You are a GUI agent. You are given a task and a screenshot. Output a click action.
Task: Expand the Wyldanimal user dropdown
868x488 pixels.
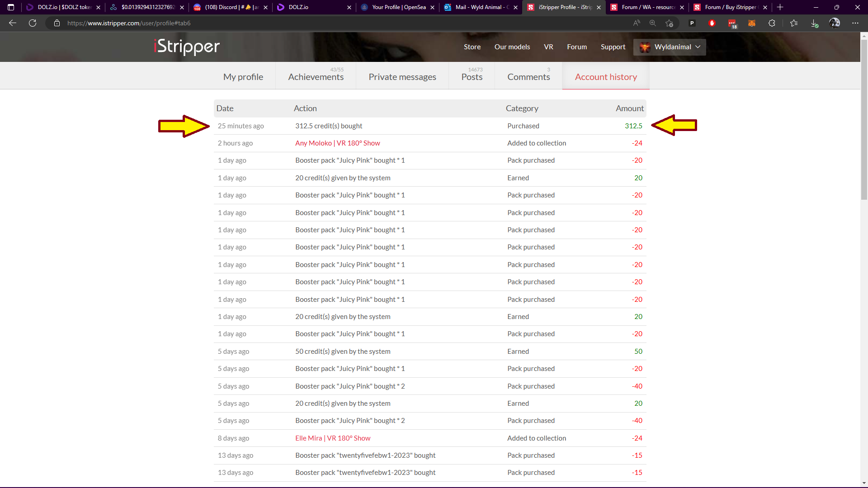670,47
